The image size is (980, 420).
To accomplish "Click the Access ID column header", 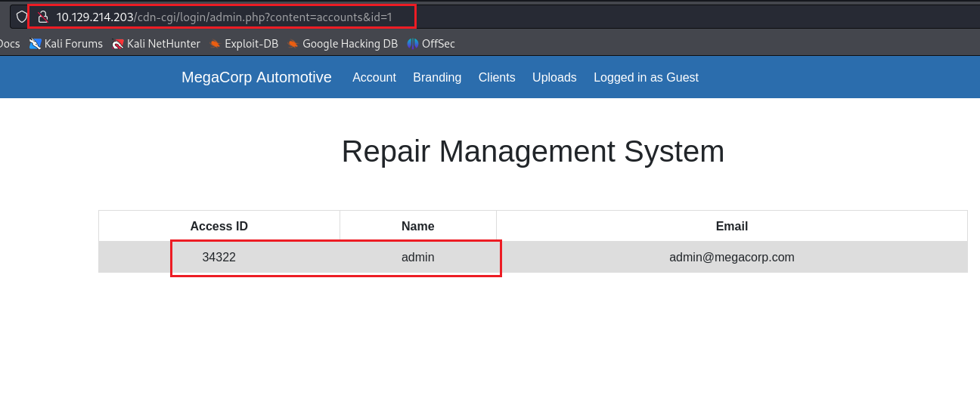I will (x=219, y=226).
